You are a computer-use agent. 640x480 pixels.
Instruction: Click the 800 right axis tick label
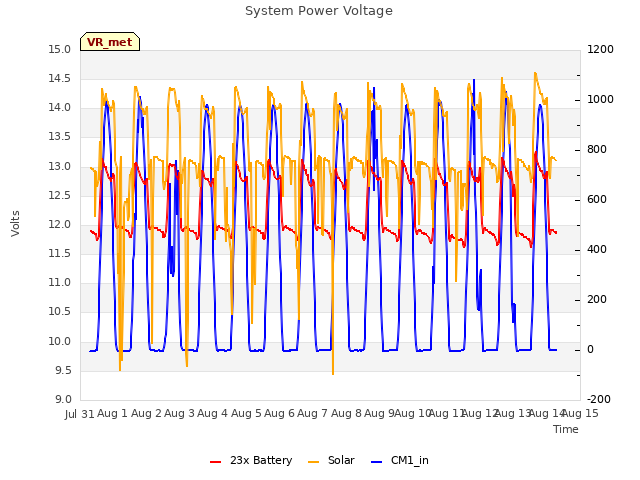tap(597, 149)
